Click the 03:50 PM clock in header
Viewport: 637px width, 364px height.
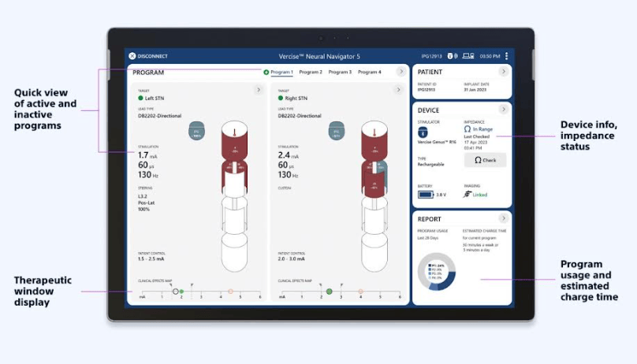[x=490, y=57]
